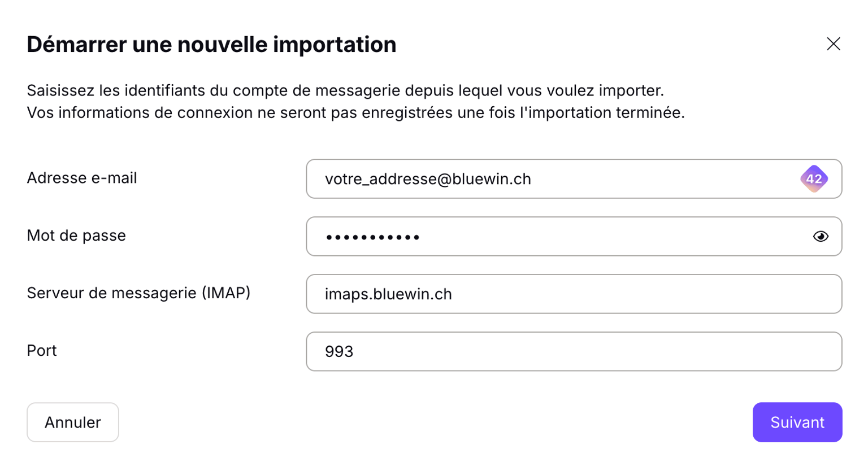Image resolution: width=868 pixels, height=466 pixels.
Task: Click the "Serveur de messagerie (IMAP)" label
Action: click(138, 293)
